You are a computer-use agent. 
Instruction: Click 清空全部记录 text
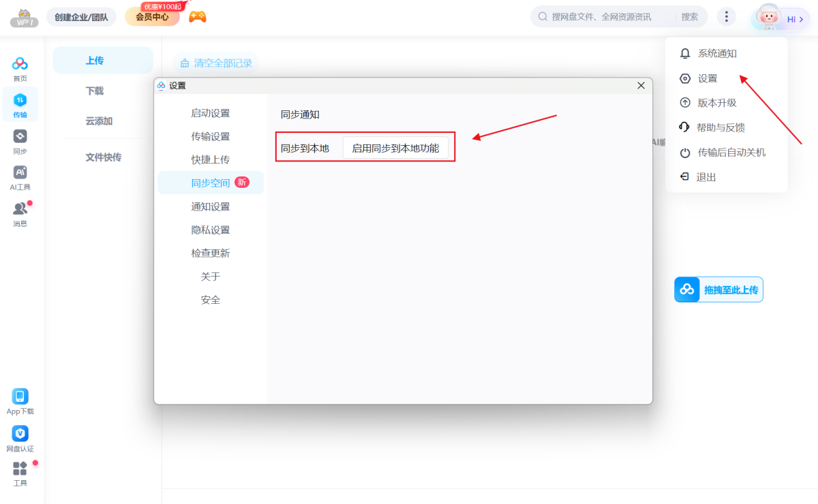tap(223, 63)
